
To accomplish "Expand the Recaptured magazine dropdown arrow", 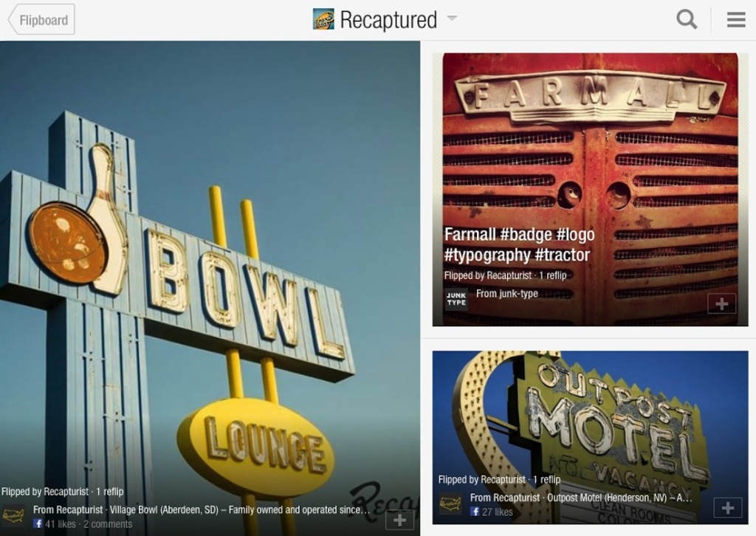I will [x=452, y=18].
